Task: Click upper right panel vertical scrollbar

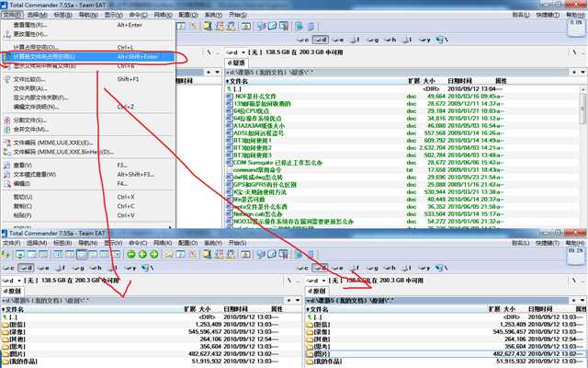Action: tap(583, 157)
